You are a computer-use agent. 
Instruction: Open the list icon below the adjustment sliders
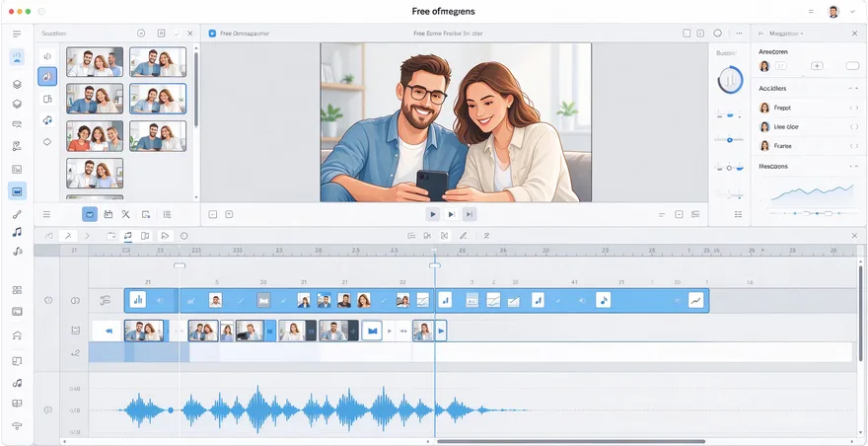[x=738, y=214]
